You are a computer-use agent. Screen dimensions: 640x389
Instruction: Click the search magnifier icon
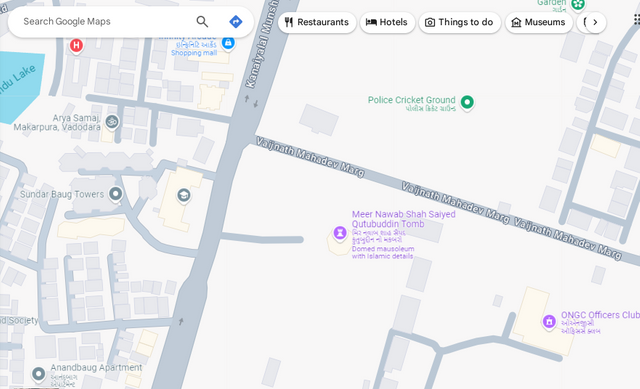click(202, 22)
